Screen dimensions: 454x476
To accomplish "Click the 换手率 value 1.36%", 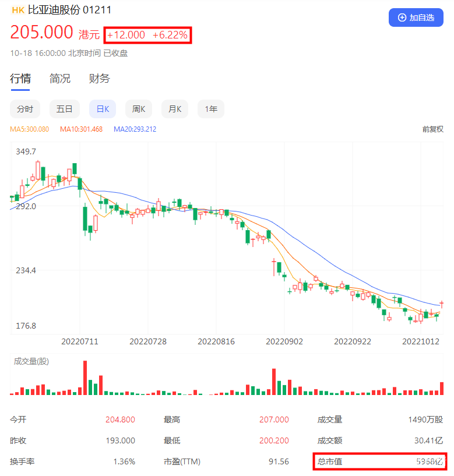I will (124, 462).
